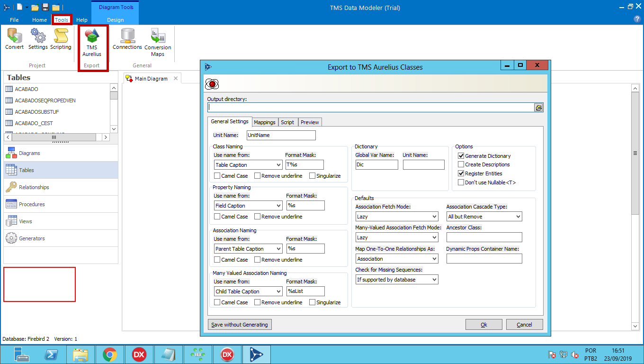
Task: Open Association Cascade Type dropdown
Action: coord(484,217)
